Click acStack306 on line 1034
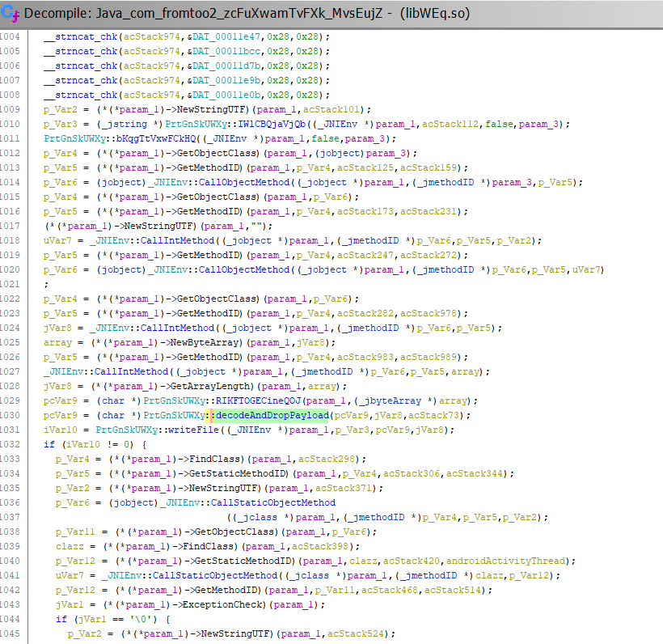 tap(412, 473)
